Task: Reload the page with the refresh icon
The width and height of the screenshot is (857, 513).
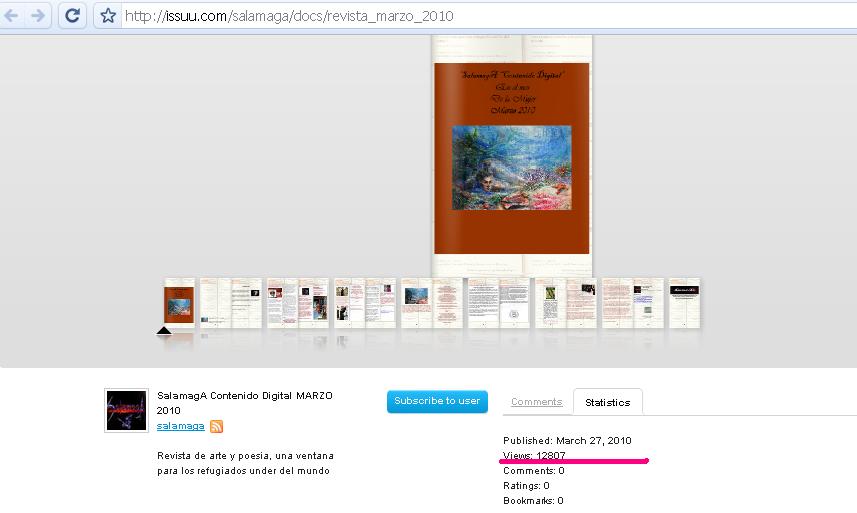Action: (73, 16)
